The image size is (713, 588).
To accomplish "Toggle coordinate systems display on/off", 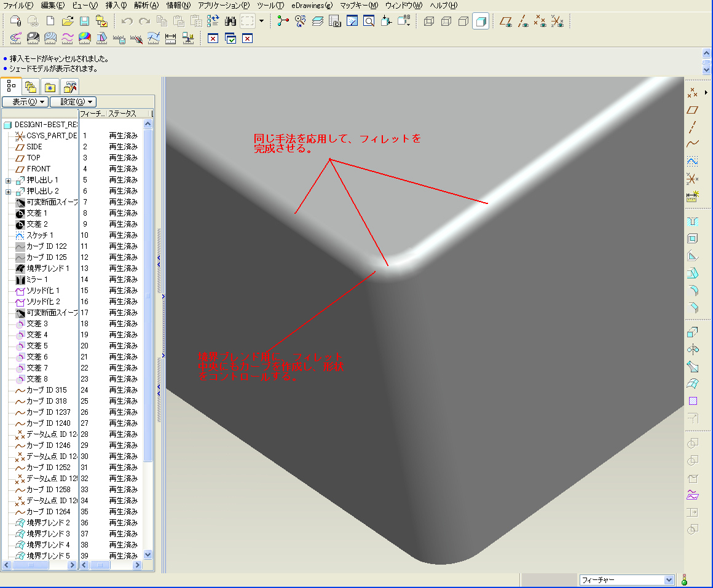I will 557,22.
